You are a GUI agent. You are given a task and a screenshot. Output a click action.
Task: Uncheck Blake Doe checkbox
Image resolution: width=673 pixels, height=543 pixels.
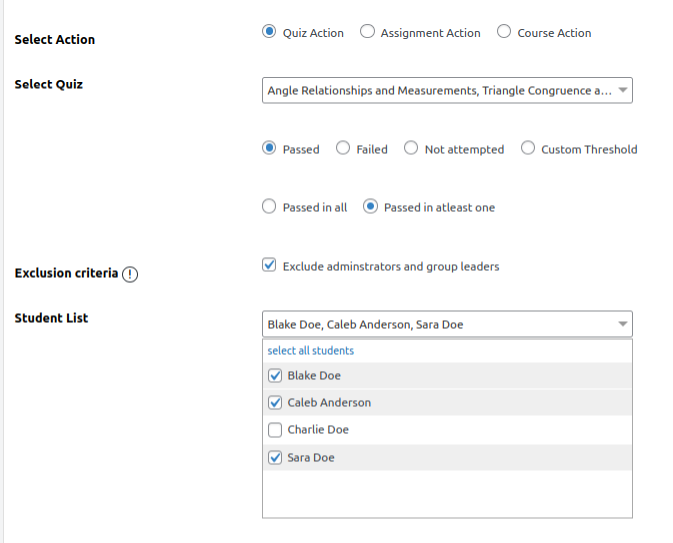[275, 376]
